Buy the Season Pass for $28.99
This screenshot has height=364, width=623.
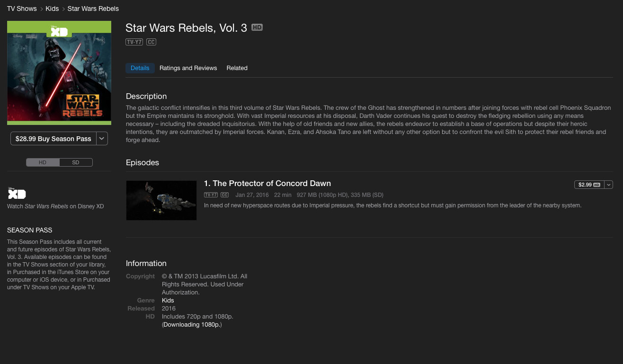pyautogui.click(x=53, y=139)
